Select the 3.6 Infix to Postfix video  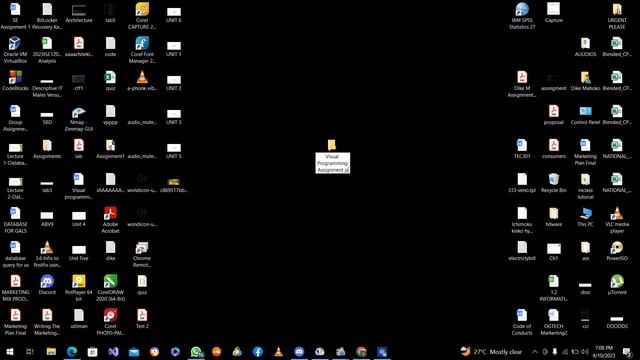(x=47, y=254)
